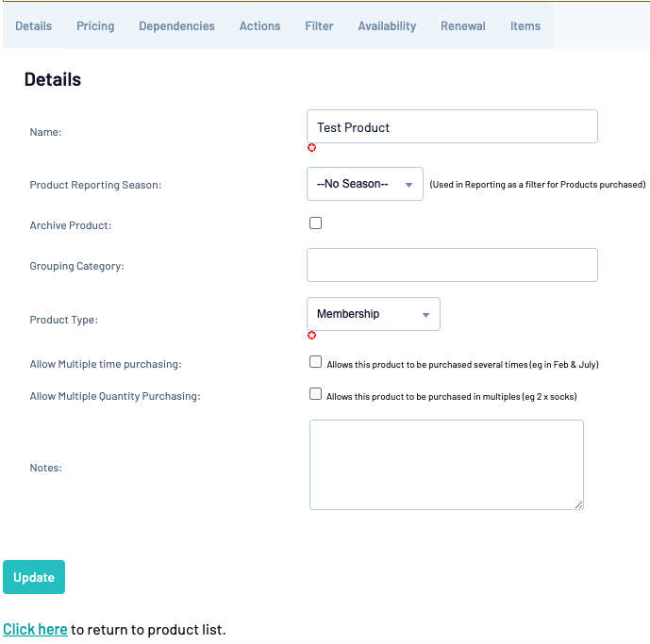Click the red required marker under Name

311,148
